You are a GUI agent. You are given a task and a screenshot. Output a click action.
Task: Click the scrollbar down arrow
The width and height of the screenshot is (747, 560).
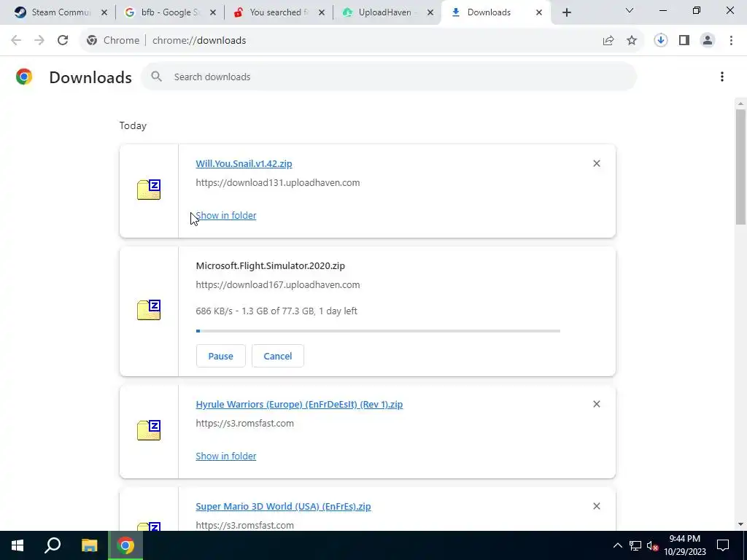tap(740, 524)
